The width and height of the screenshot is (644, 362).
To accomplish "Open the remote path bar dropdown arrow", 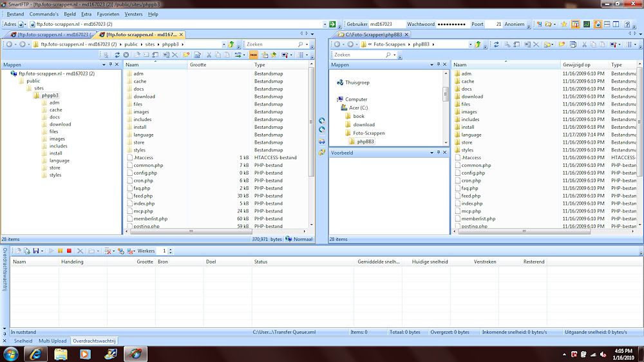I will [x=224, y=44].
